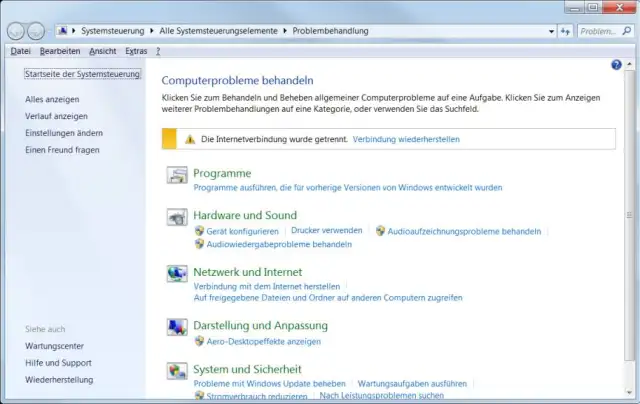Click the Darstellung und Anpassung category icon

(176, 328)
